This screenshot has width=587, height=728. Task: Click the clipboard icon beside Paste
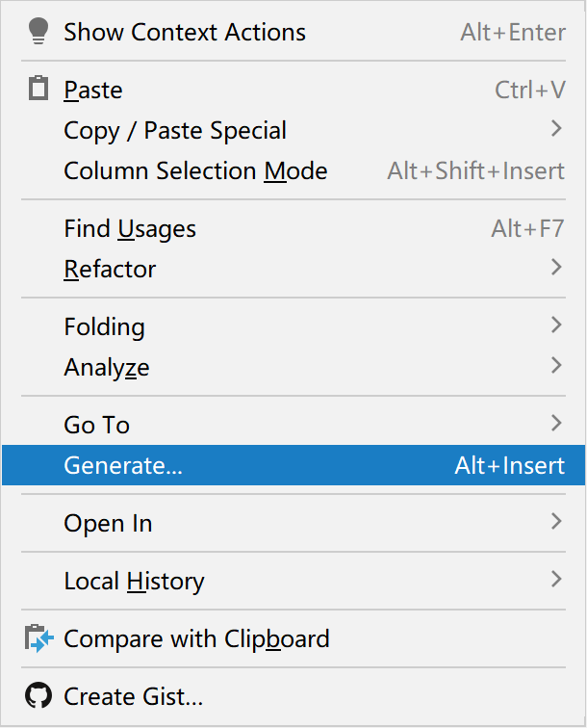(x=38, y=90)
